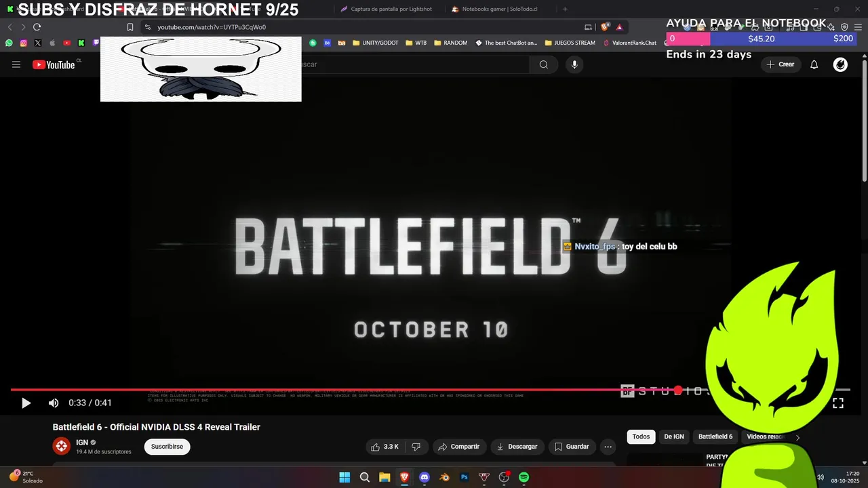The image size is (868, 488).
Task: Open the UNITY/GODOT bookmarks folder
Action: tap(375, 43)
